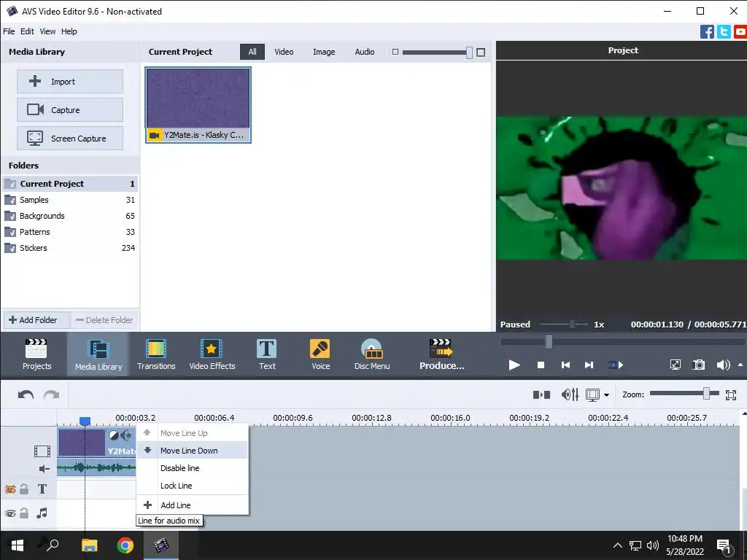Click the Import button

pos(70,82)
